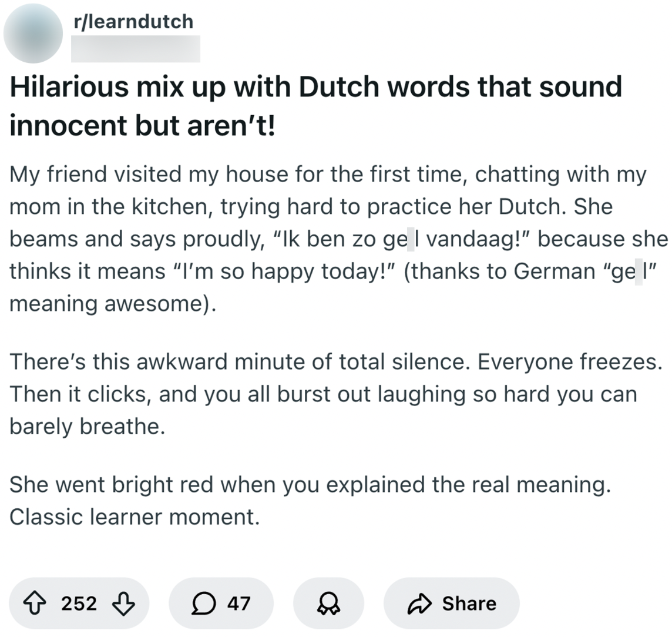
Task: Click the line "Classic learner moment."
Action: (134, 517)
